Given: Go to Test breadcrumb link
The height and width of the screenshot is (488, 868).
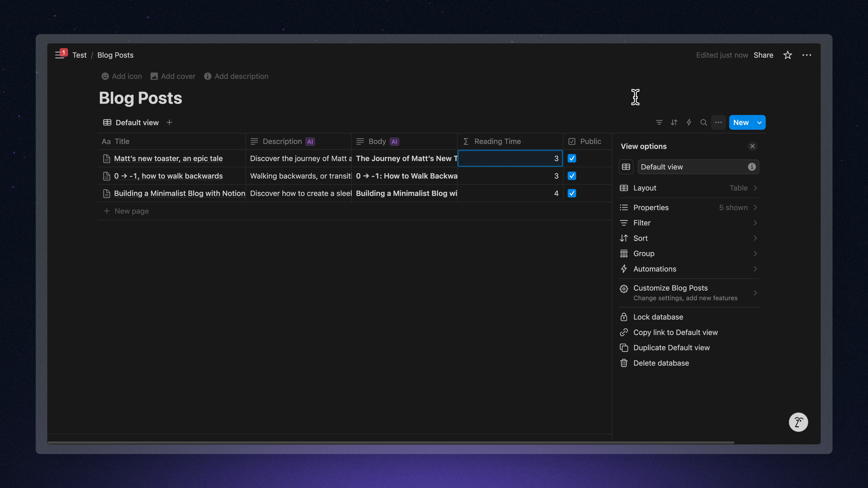Looking at the screenshot, I should pos(80,55).
